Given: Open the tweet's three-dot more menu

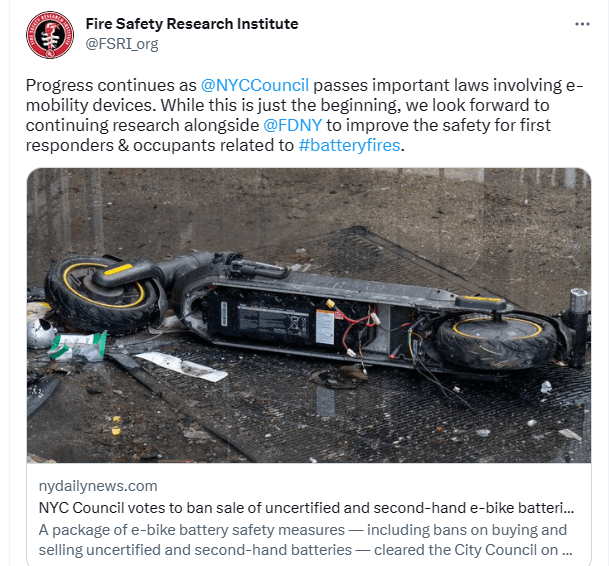Looking at the screenshot, I should pyautogui.click(x=582, y=24).
